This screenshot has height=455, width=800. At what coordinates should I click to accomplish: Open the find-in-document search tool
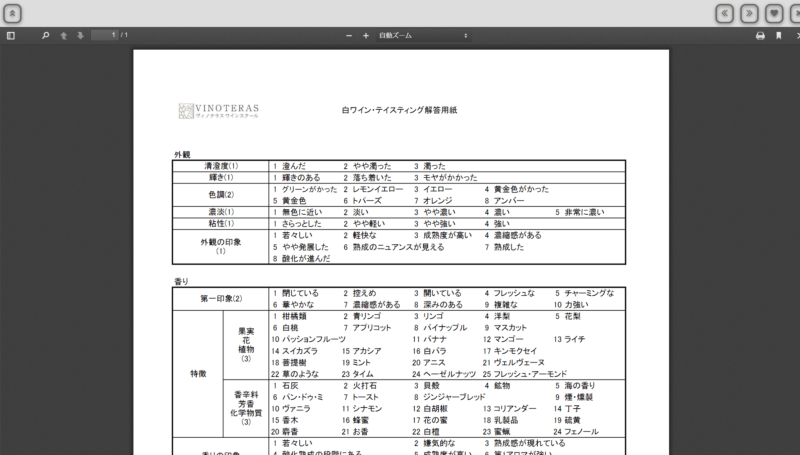coord(45,35)
